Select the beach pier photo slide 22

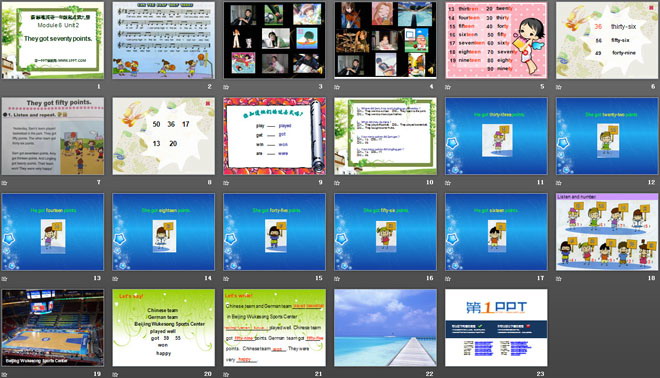[x=385, y=327]
